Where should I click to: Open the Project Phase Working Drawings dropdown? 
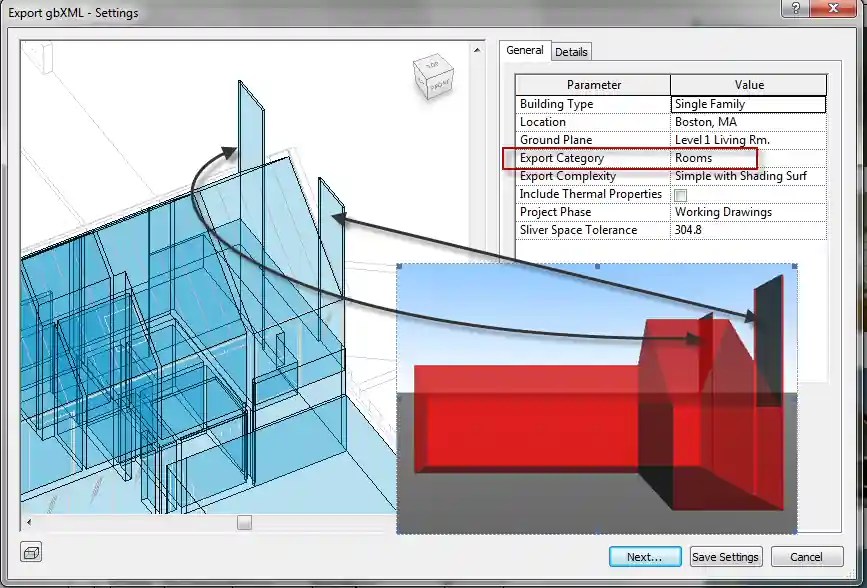click(748, 212)
